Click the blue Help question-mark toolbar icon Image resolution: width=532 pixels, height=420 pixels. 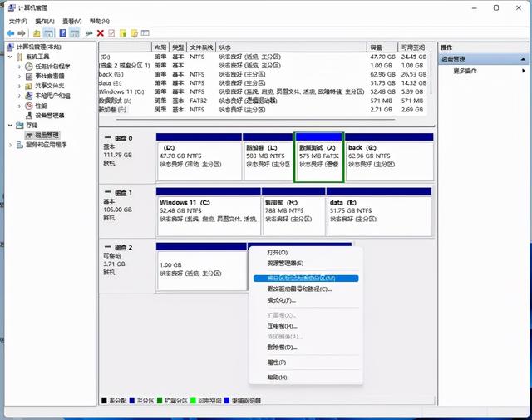63,33
